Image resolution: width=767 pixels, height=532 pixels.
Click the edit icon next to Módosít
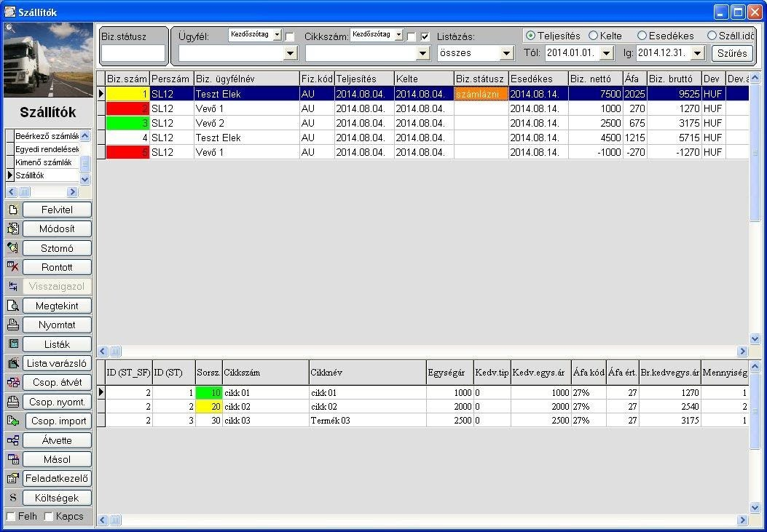click(12, 229)
